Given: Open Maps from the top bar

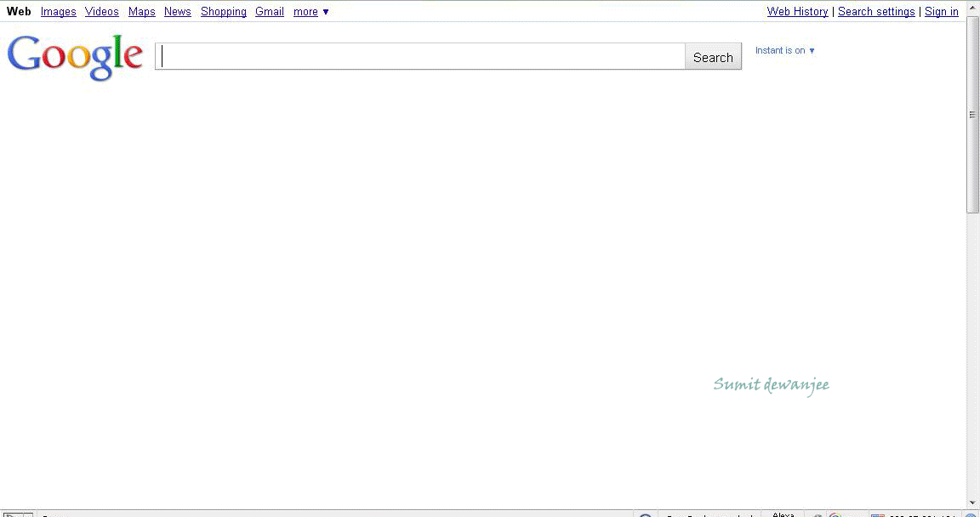Looking at the screenshot, I should pos(141,12).
